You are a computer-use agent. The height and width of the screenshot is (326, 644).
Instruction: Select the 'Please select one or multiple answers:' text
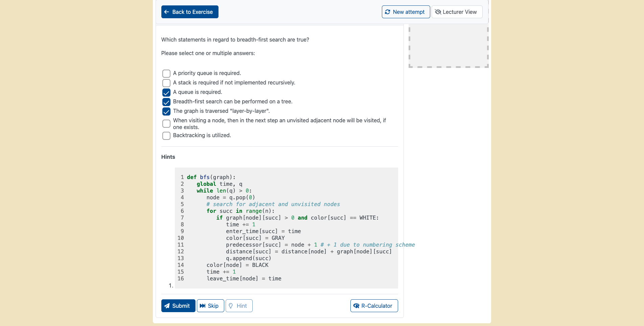[x=208, y=53]
